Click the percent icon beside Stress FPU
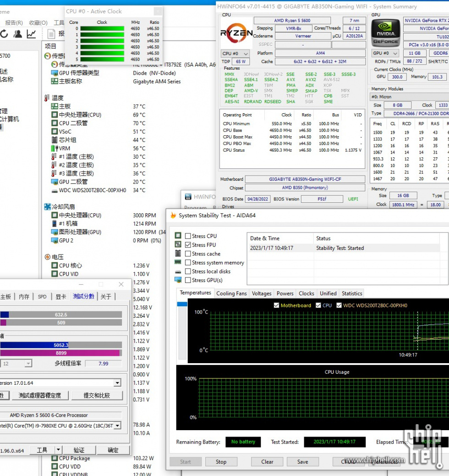 (178, 244)
